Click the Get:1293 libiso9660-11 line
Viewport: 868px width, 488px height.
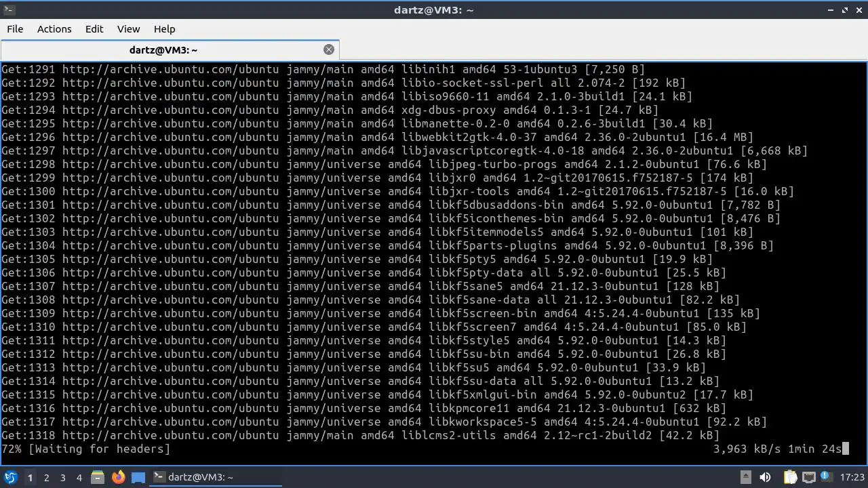pyautogui.click(x=347, y=96)
